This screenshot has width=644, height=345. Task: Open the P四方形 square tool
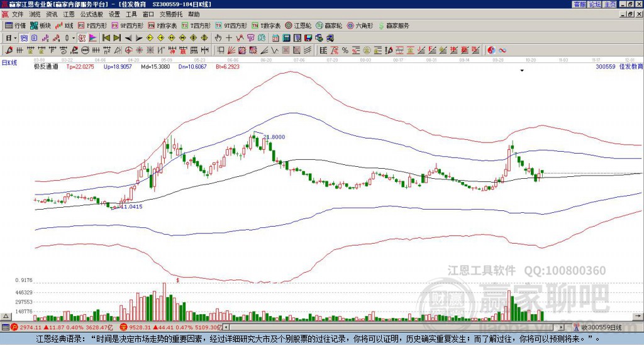92,25
